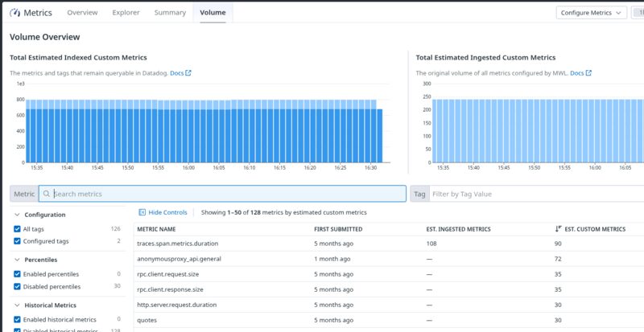This screenshot has height=332, width=644.
Task: Toggle the All tags checkbox
Action: [x=17, y=229]
